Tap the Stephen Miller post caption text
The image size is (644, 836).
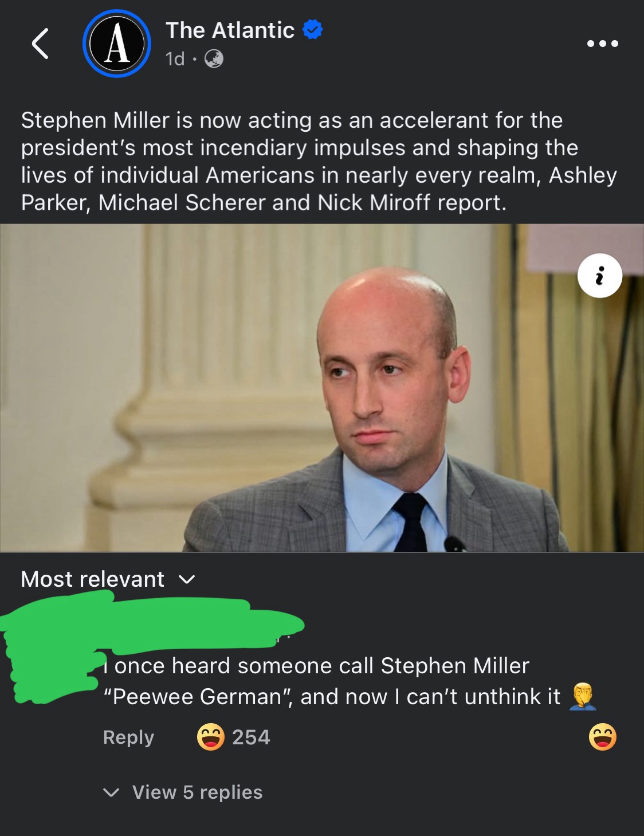pyautogui.click(x=319, y=162)
